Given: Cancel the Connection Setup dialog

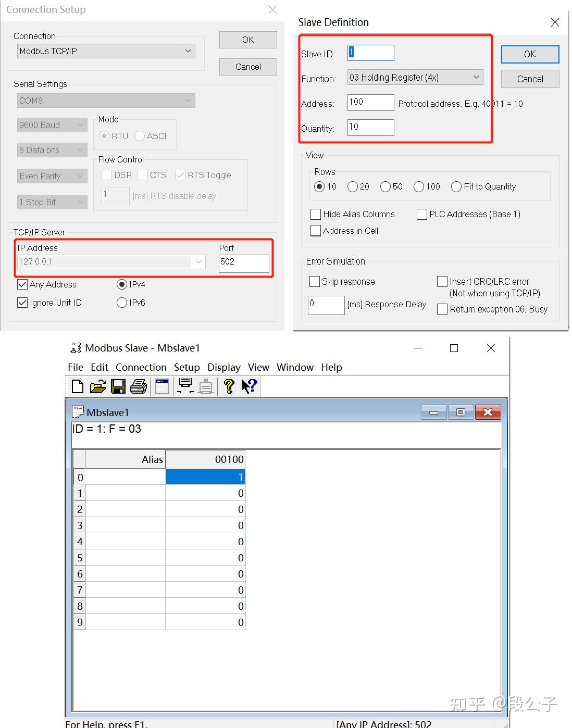Looking at the screenshot, I should (x=247, y=67).
